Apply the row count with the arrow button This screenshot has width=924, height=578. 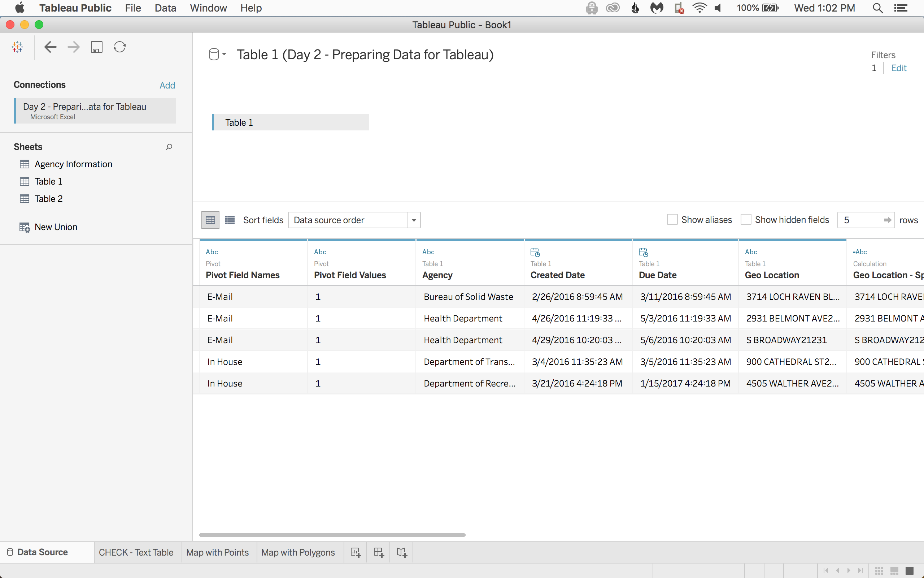point(888,220)
